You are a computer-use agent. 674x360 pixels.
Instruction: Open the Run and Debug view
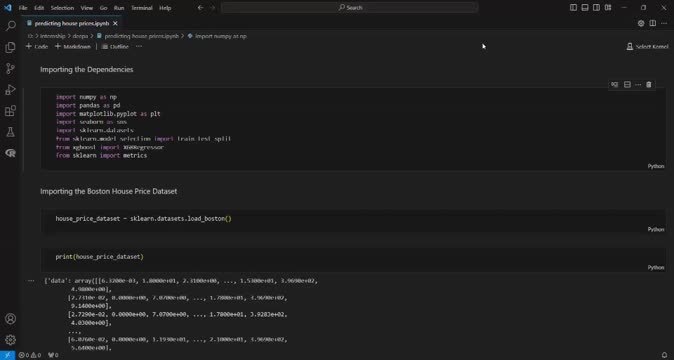tap(10, 89)
